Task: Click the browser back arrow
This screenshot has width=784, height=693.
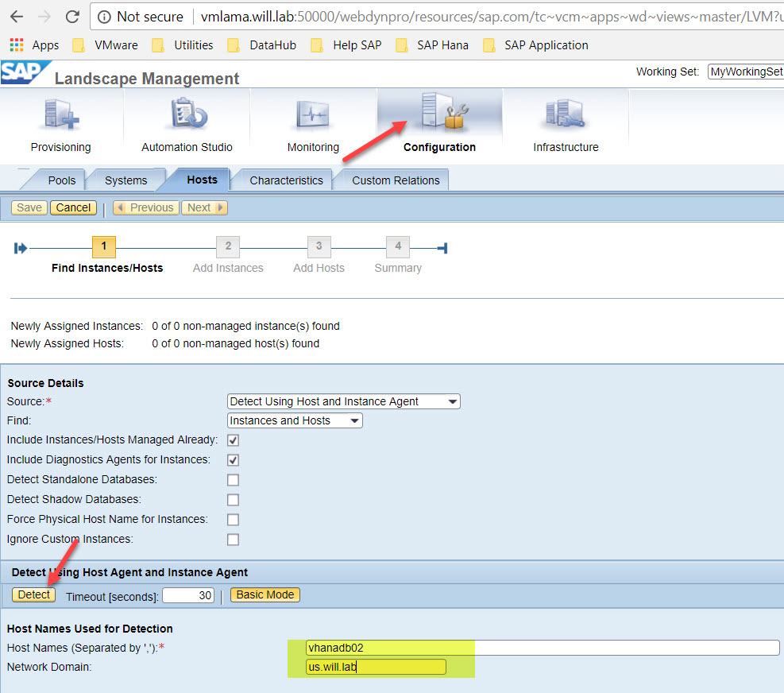Action: pos(17,17)
